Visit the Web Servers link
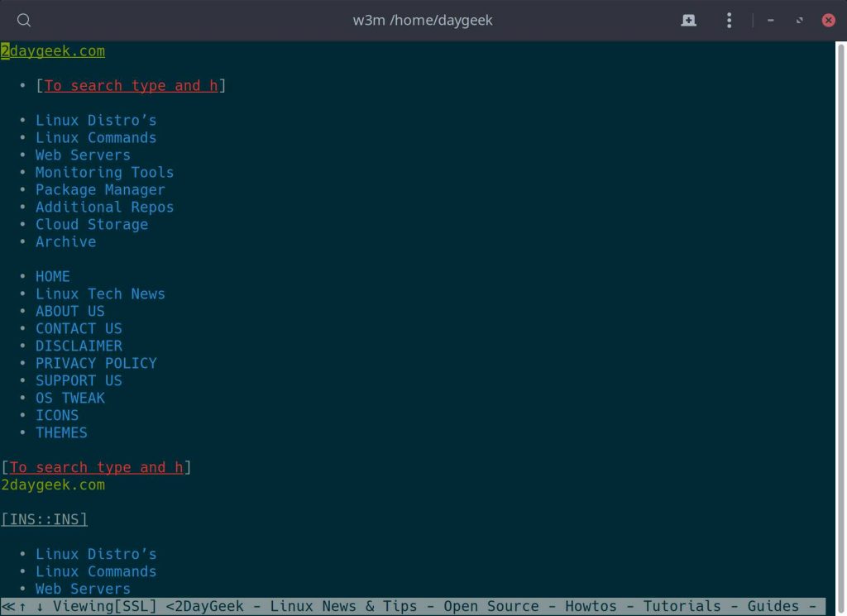Viewport: 847px width, 616px height. click(x=83, y=155)
